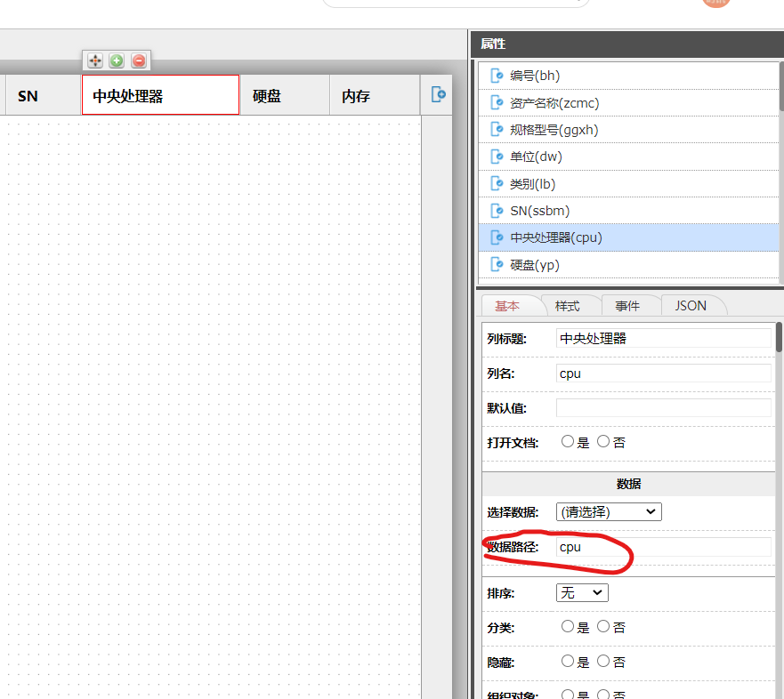This screenshot has height=699, width=784.
Task: Select the 硬盘(yp) property row
Action: (628, 265)
